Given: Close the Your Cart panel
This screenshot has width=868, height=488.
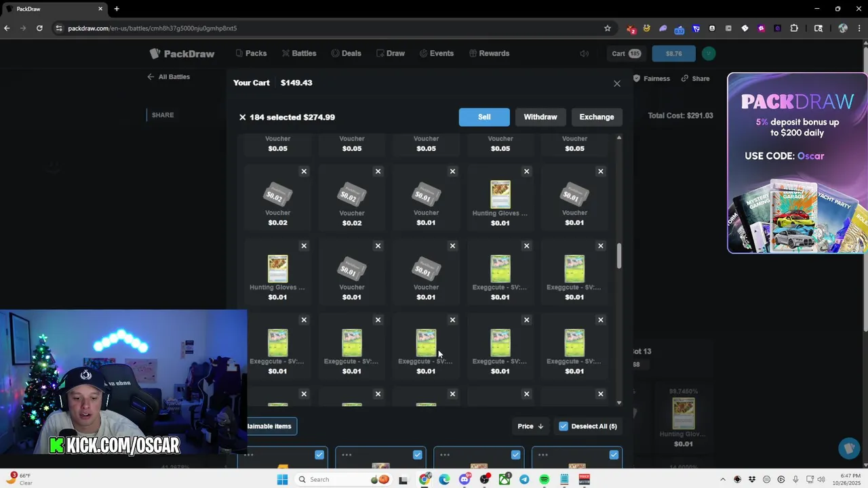Looking at the screenshot, I should 617,83.
